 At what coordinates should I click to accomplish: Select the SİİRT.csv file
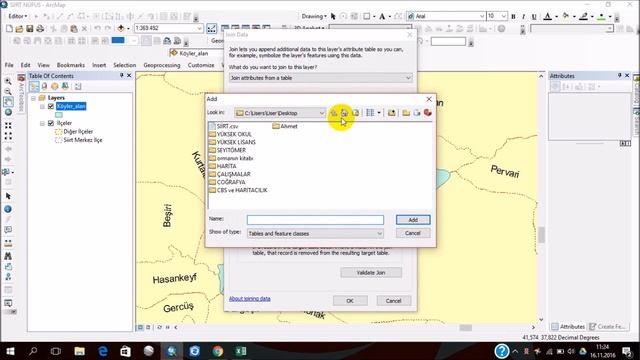(x=224, y=126)
